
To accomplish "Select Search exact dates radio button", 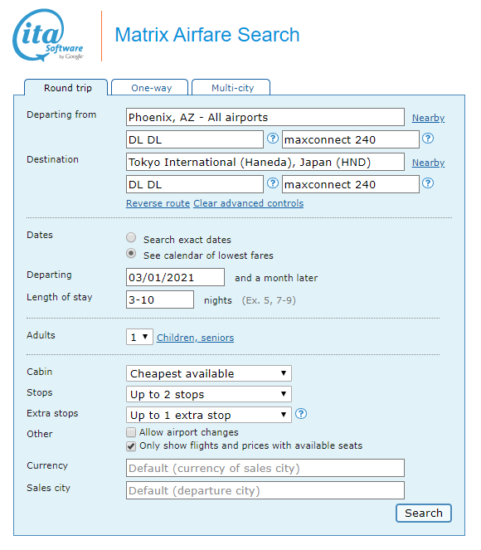I will pos(131,237).
